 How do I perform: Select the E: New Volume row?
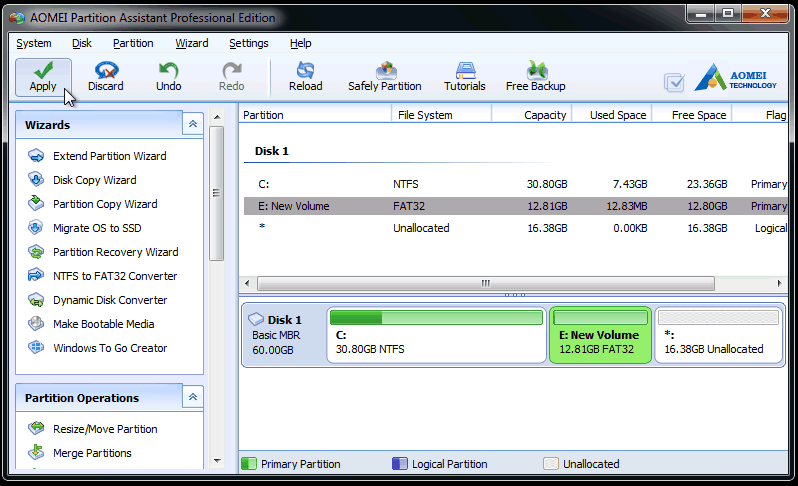[516, 206]
